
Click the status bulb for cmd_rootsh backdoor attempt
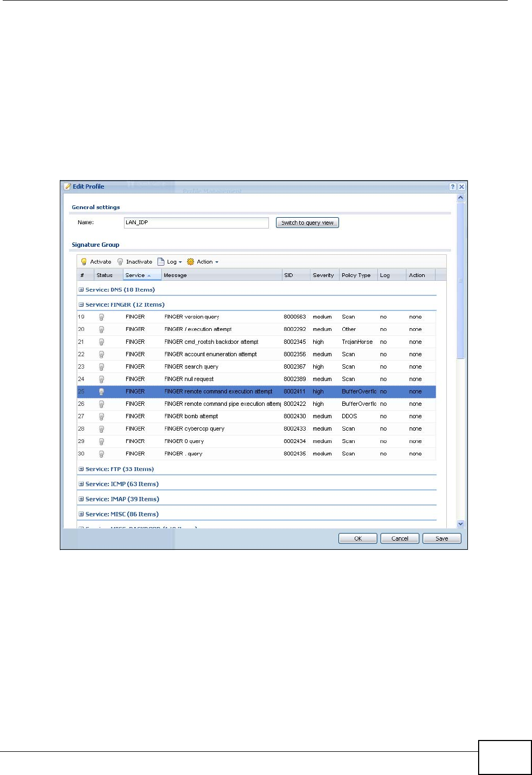[101, 342]
